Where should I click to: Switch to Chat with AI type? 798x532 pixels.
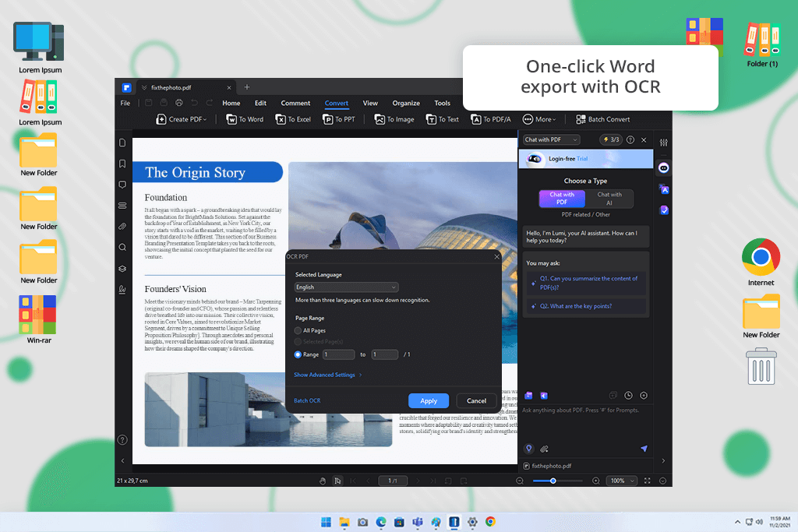(x=609, y=199)
